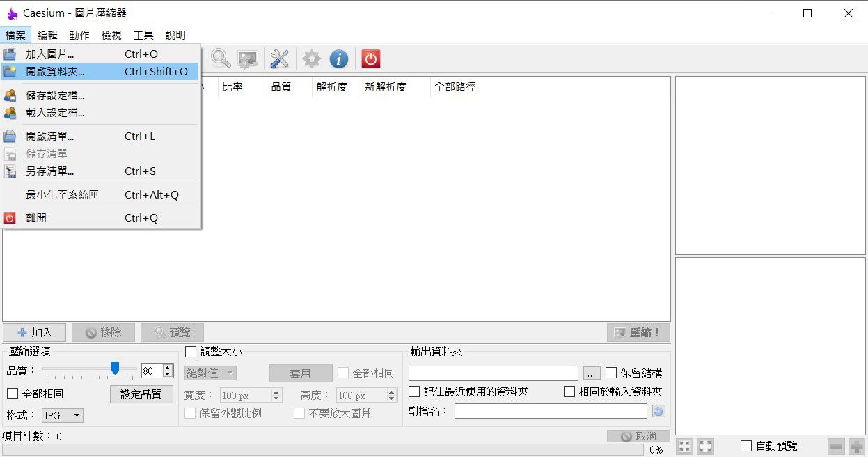868x457 pixels.
Task: Open the 編輯 menu
Action: click(x=47, y=35)
